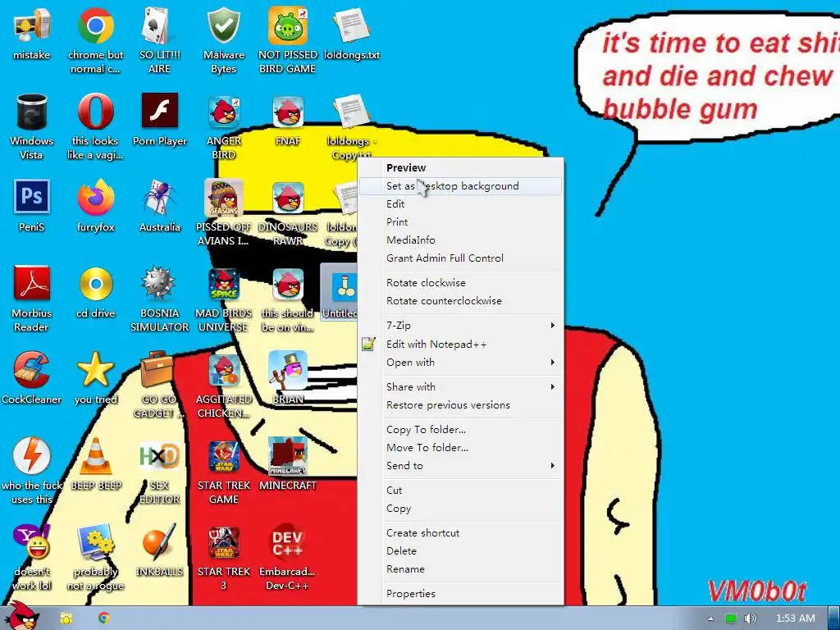Select the 'MAD BIRDS UNIVERSE' icon

(x=223, y=299)
